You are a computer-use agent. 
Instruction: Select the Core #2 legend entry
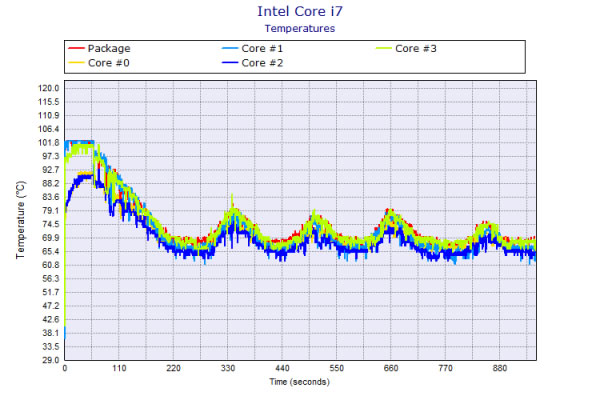coord(253,63)
